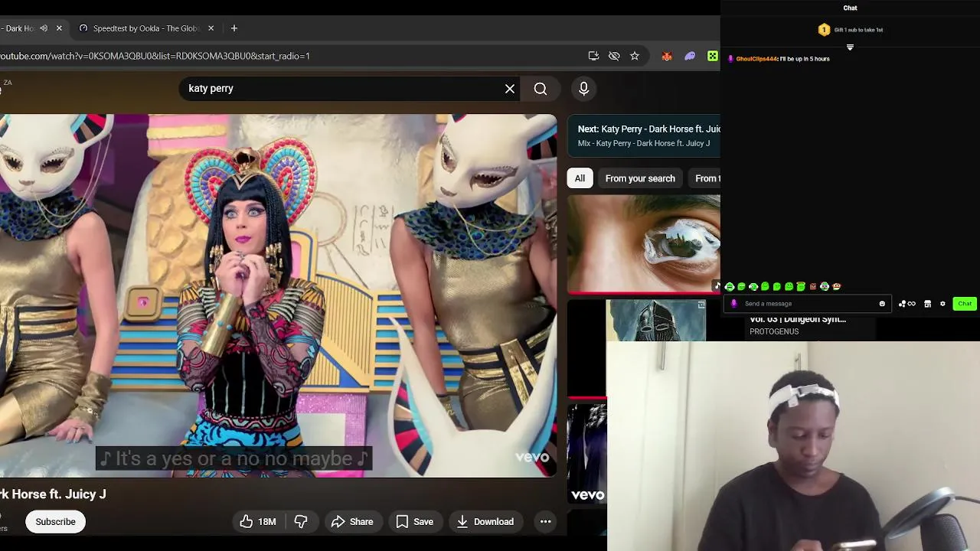
Task: Click the YouTube URL in the address bar
Action: [155, 56]
